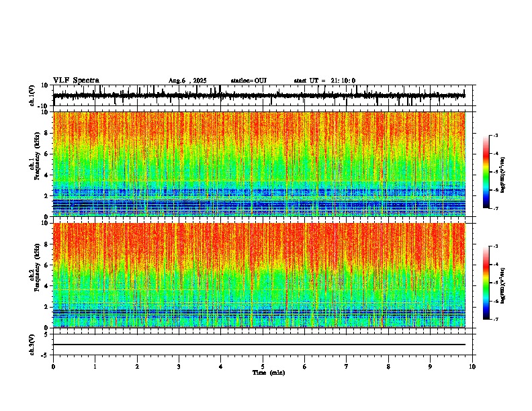This screenshot has height=411, width=532.
Task: Click the ch.1 colorbar log(PSD) unit label
Action: pos(503,175)
